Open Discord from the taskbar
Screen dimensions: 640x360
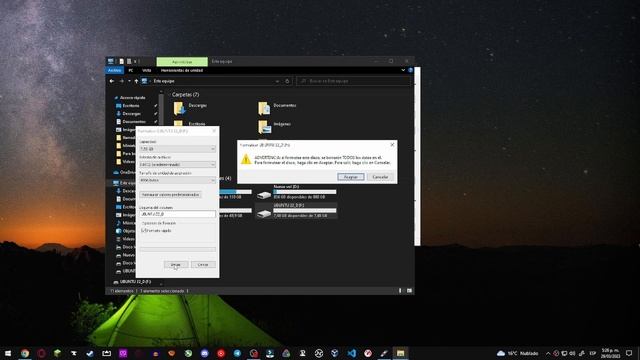(x=204, y=353)
